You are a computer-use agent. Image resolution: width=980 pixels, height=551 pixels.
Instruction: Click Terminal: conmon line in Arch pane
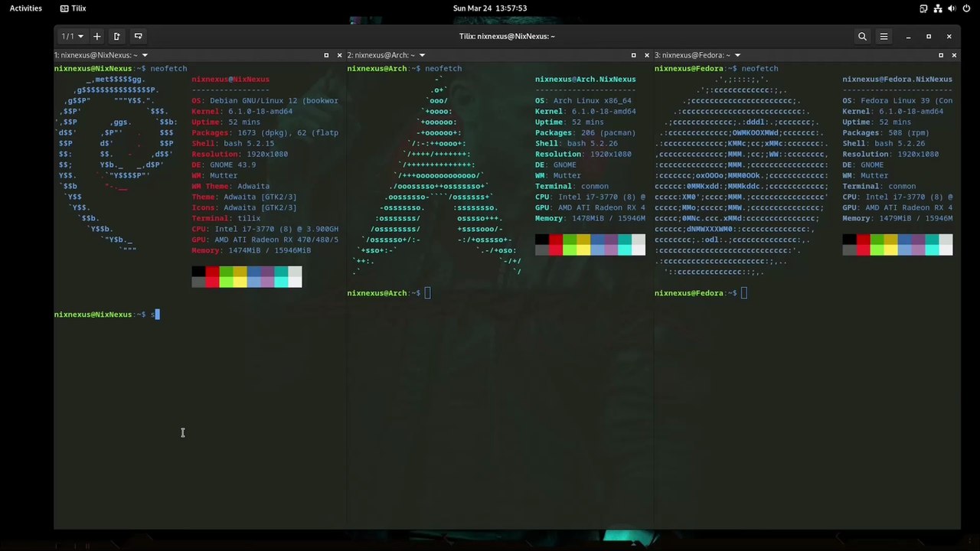pos(572,186)
